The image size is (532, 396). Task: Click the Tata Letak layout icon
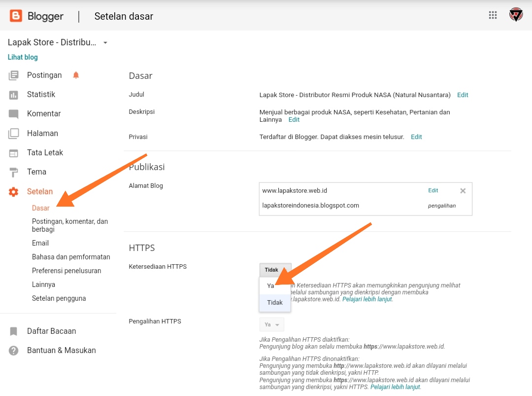pos(14,153)
